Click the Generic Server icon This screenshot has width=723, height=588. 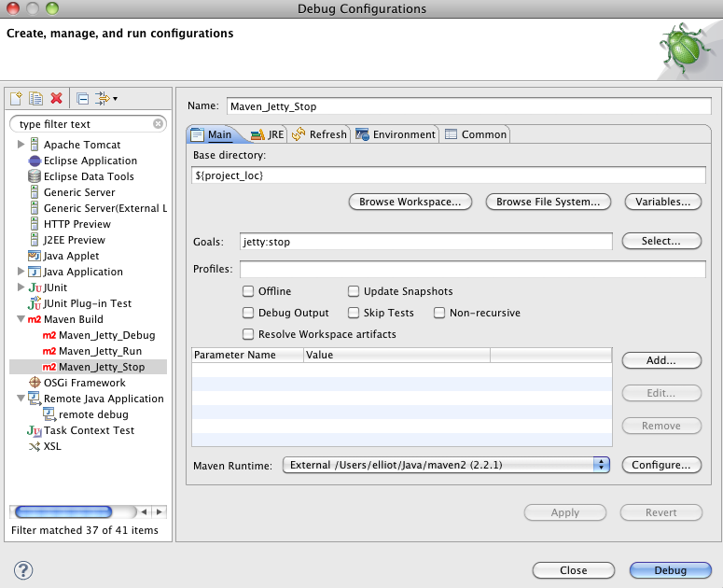[35, 192]
